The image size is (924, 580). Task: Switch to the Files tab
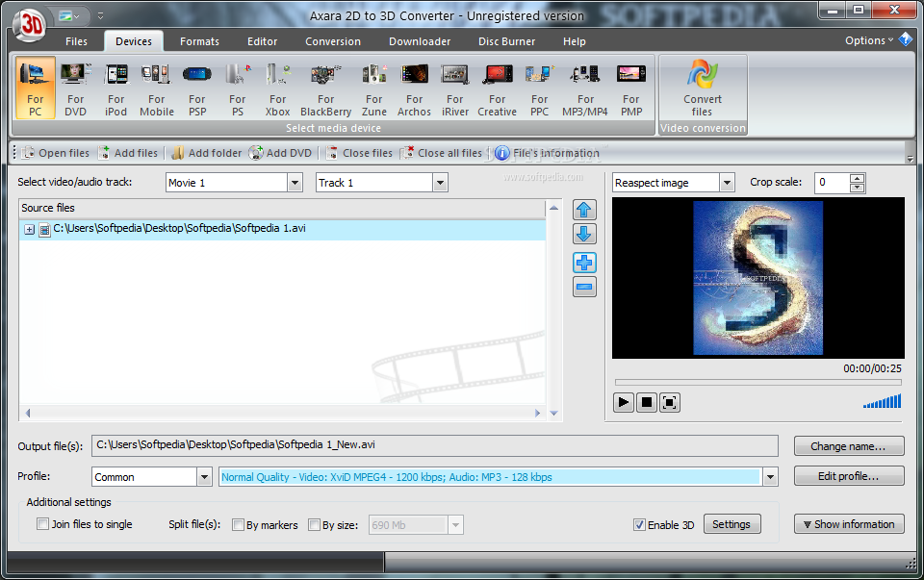[76, 41]
